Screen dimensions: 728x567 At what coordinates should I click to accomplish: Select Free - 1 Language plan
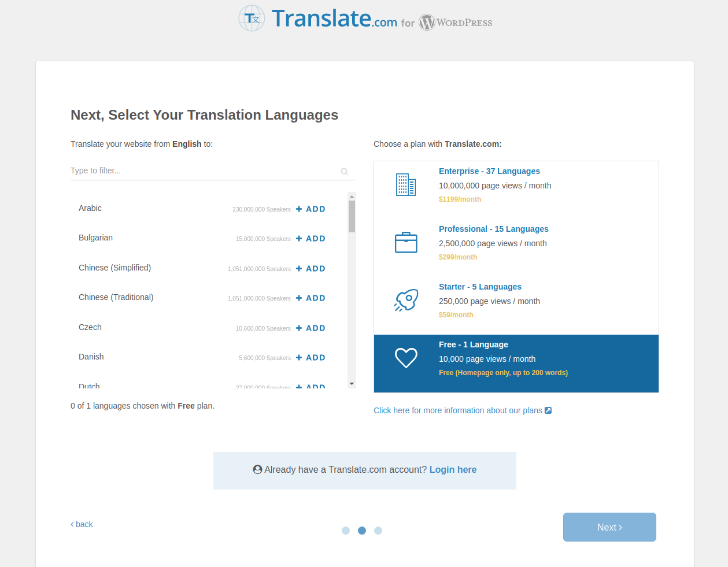516,364
